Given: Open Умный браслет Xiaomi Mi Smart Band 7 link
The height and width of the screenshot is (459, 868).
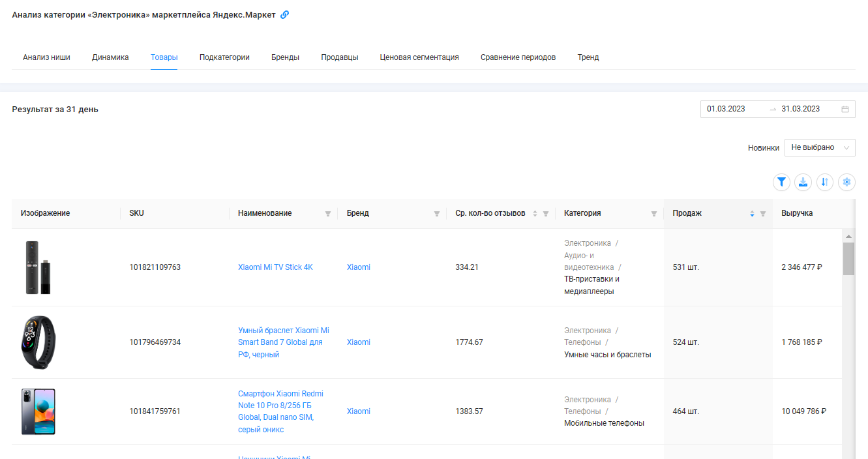Looking at the screenshot, I should click(284, 342).
